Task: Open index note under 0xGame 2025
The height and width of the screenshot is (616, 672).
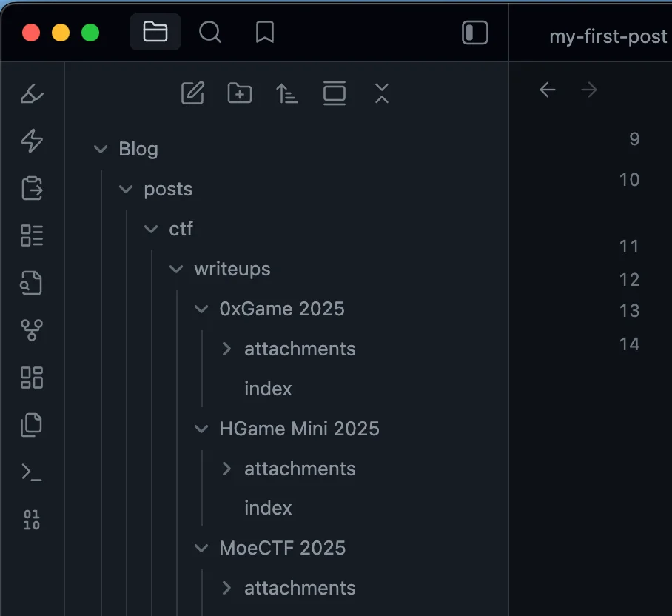Action: coord(268,389)
